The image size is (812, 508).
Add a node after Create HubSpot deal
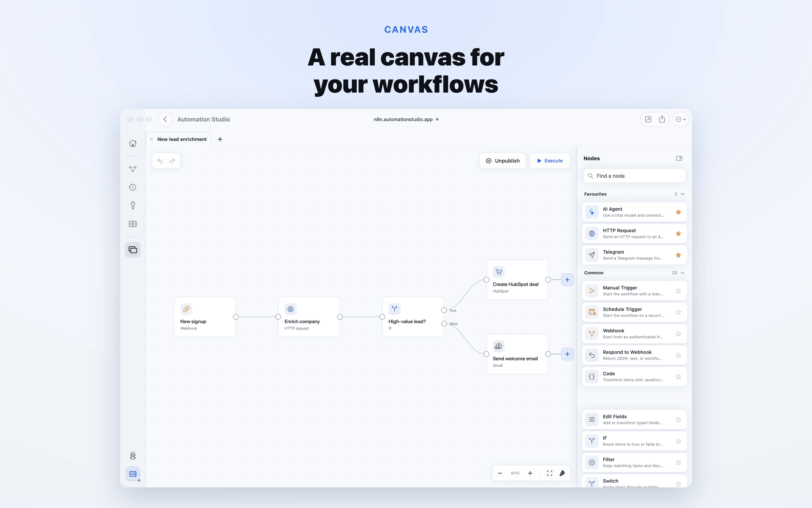point(567,279)
